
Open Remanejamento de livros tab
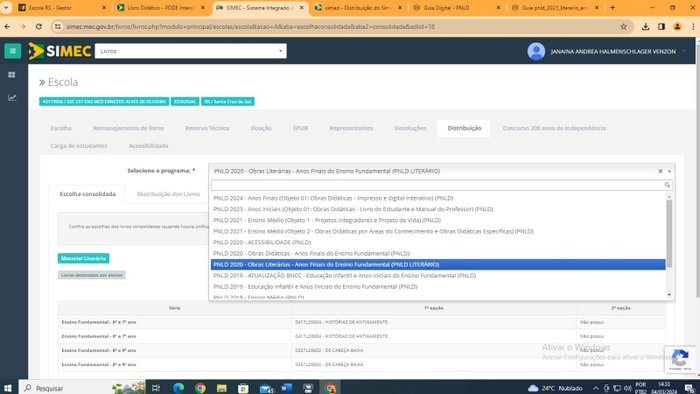pos(129,128)
